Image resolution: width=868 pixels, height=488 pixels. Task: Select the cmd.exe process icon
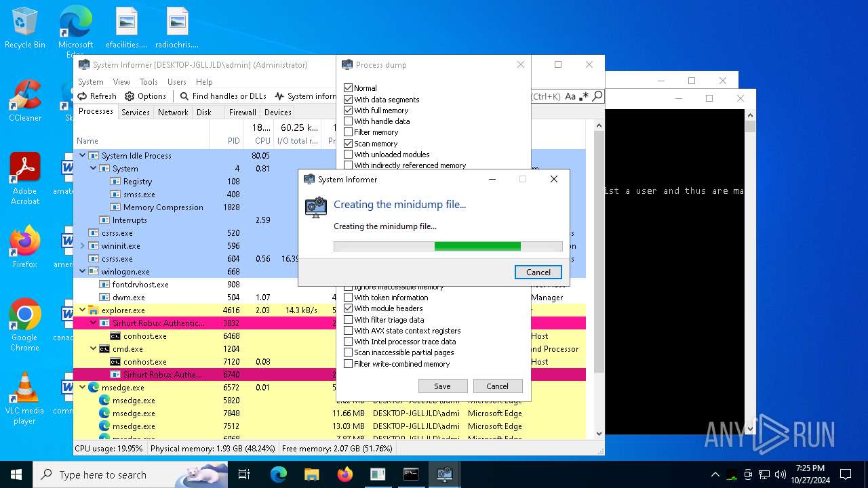pos(104,349)
